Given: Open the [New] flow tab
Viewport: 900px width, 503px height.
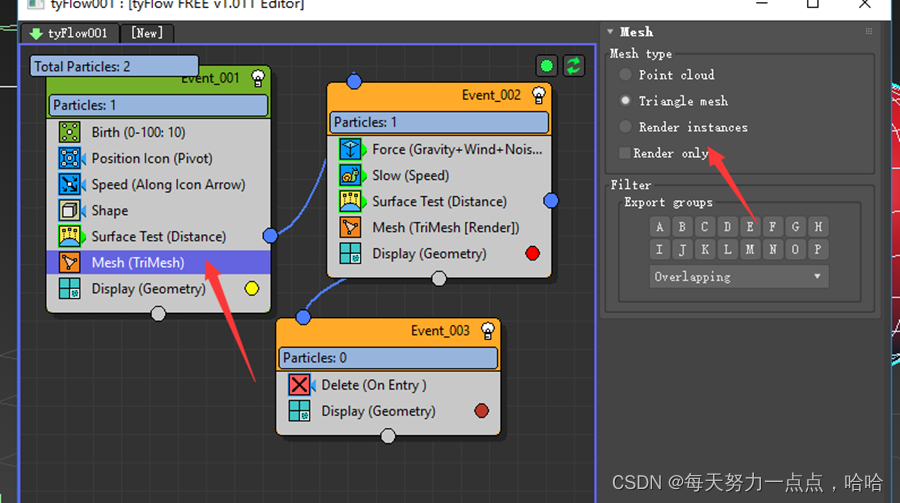Looking at the screenshot, I should coord(147,33).
